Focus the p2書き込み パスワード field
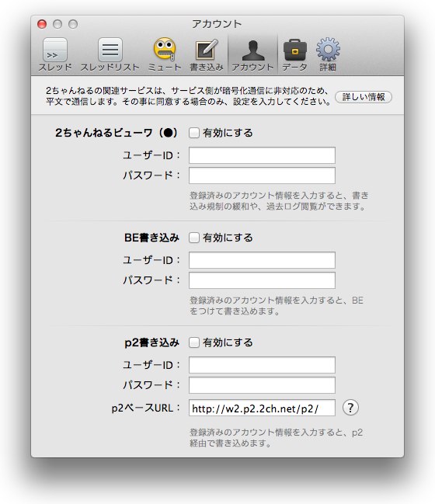 pyautogui.click(x=262, y=385)
